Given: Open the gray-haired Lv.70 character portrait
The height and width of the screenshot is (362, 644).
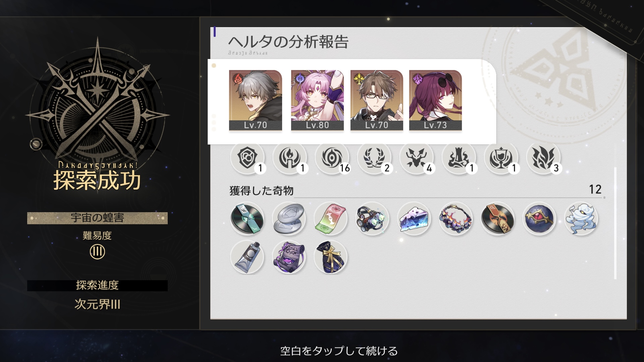Looking at the screenshot, I should [x=256, y=100].
